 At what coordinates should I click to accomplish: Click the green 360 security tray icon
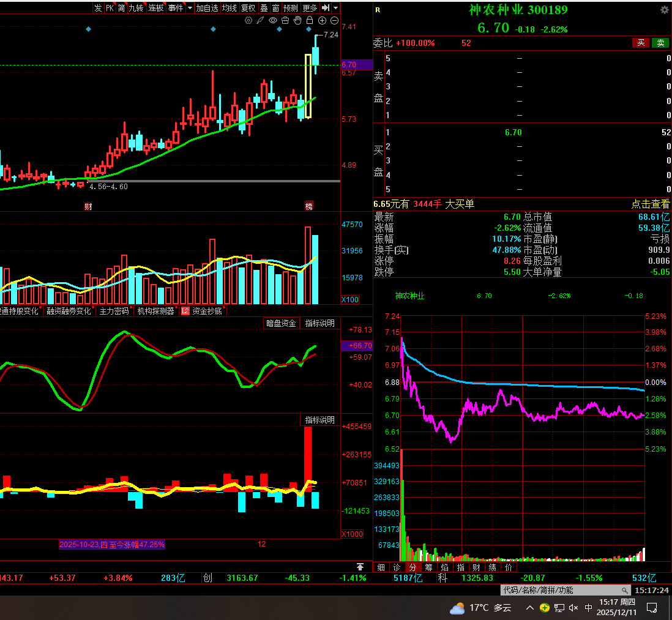point(545,608)
